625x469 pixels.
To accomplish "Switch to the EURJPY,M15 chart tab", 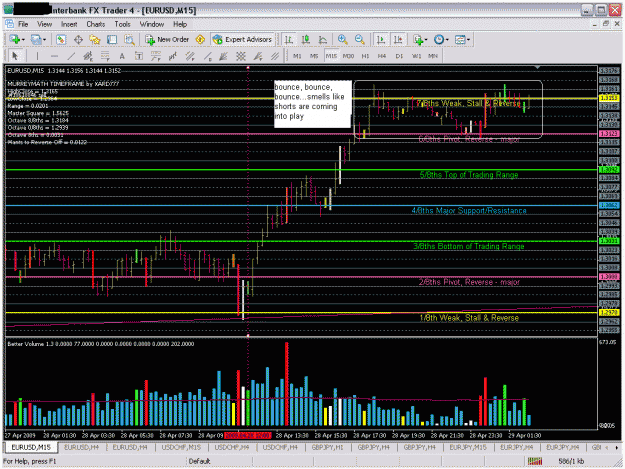I will [x=468, y=447].
